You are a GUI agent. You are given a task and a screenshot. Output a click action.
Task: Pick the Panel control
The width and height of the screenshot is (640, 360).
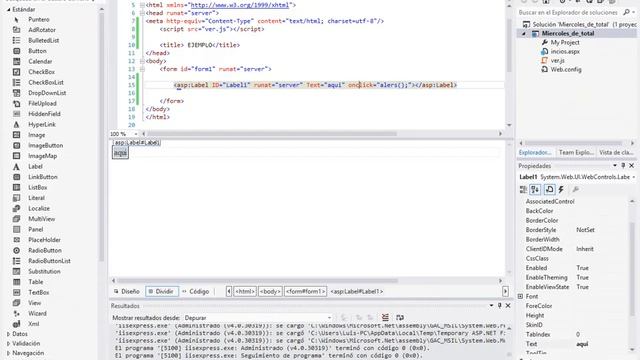[36, 230]
